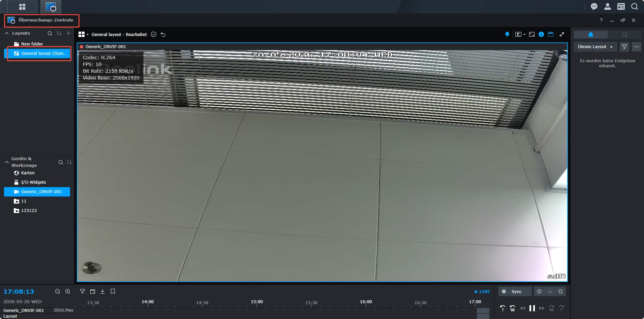Viewport: 644px width, 319px height.
Task: Jump to the next event
Action: 561,308
